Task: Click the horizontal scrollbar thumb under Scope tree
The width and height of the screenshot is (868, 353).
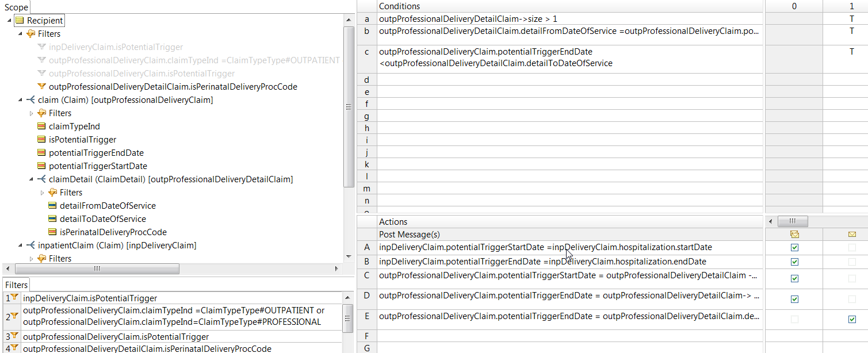Action: click(x=97, y=268)
